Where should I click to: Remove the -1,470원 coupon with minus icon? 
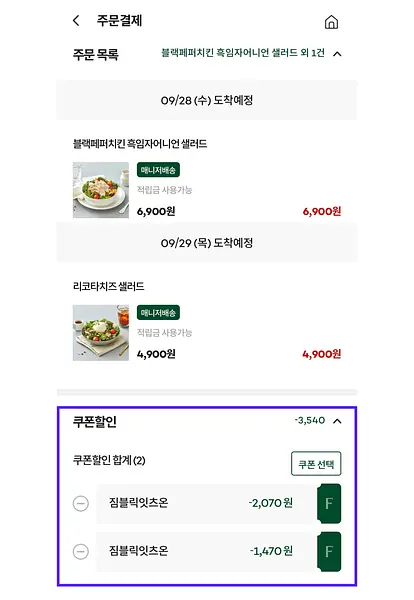click(81, 552)
